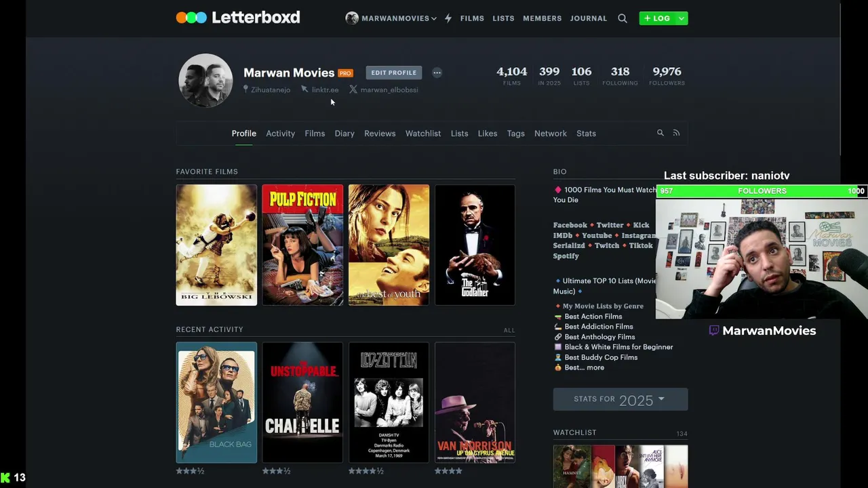Switch to the Likes tab
868x488 pixels.
coord(488,134)
